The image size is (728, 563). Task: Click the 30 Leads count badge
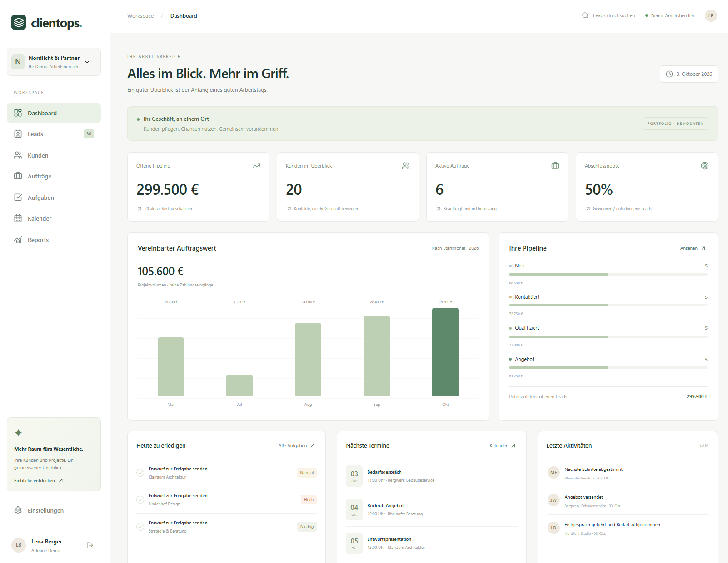pos(89,134)
